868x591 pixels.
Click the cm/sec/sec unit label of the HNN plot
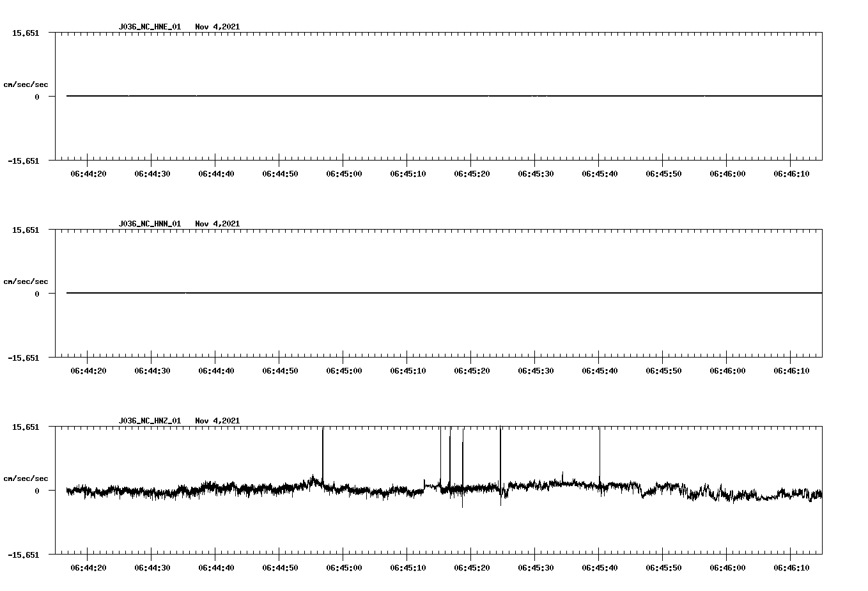26,281
